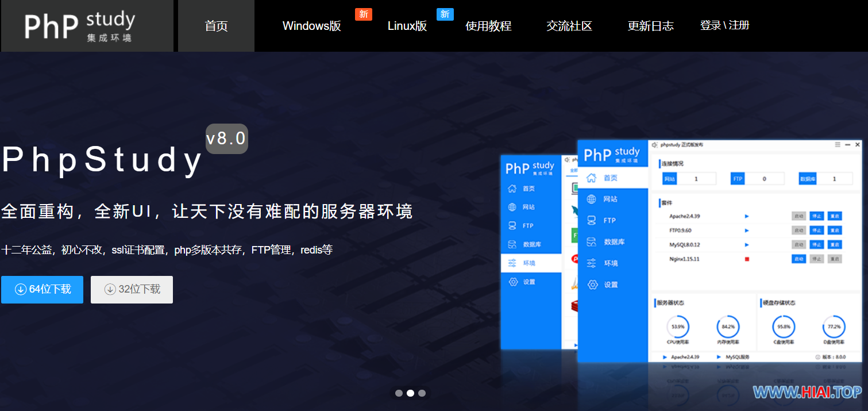Click the grey 停止 button in Nginx1.15.11 row

point(816,259)
